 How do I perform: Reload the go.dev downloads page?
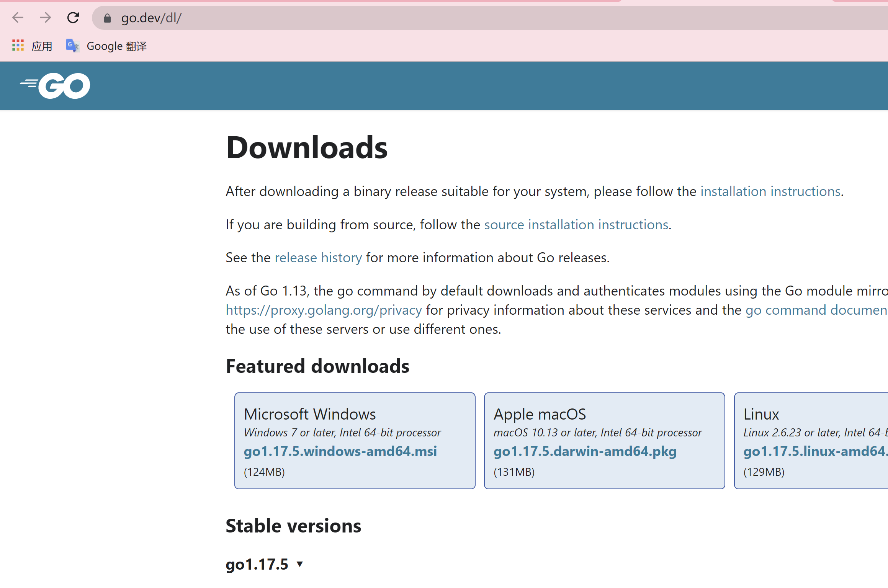pos(73,18)
